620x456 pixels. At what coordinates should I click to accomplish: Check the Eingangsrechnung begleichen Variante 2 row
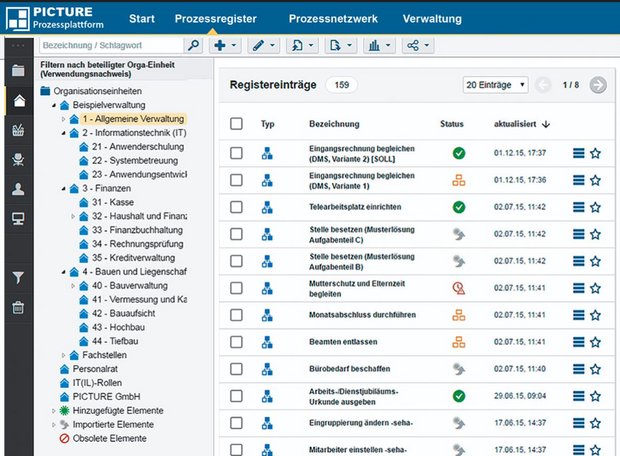(236, 153)
